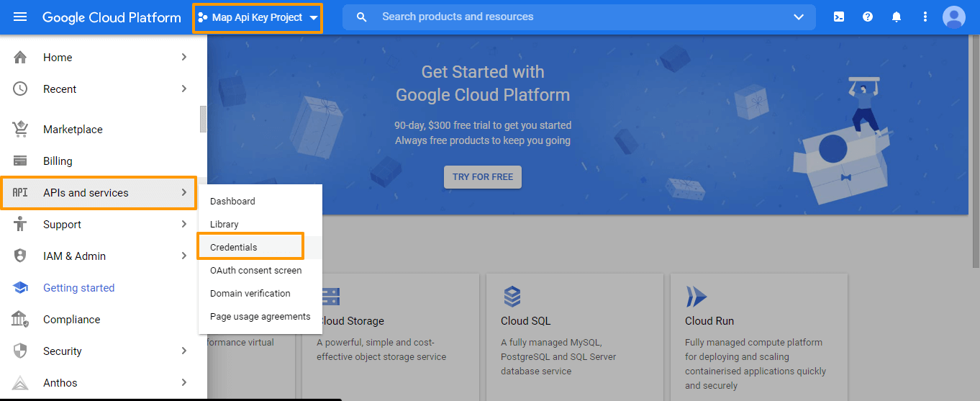Image resolution: width=980 pixels, height=401 pixels.
Task: Expand the search bar dropdown arrow
Action: tap(799, 17)
